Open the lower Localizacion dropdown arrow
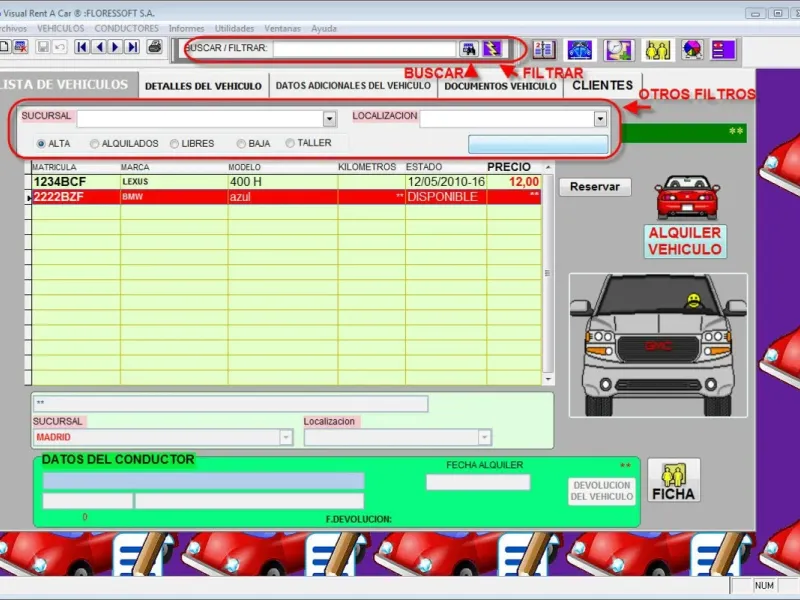Viewport: 800px width, 600px height. [484, 437]
